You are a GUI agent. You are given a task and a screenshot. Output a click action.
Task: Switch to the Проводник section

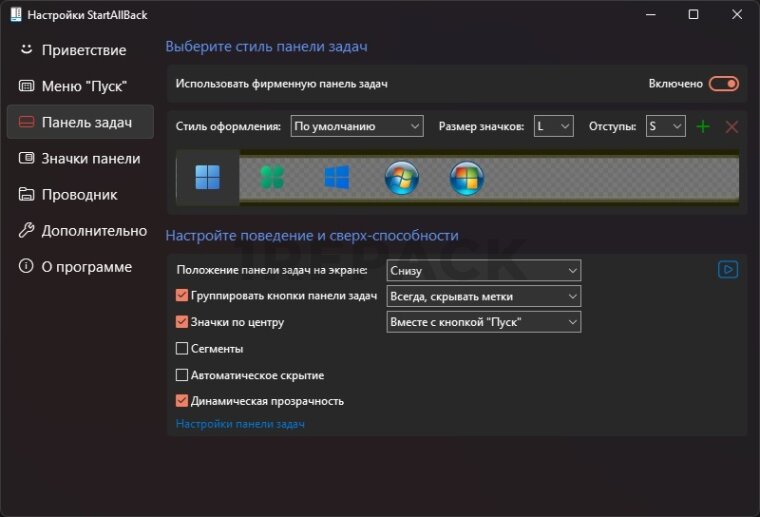(80, 194)
